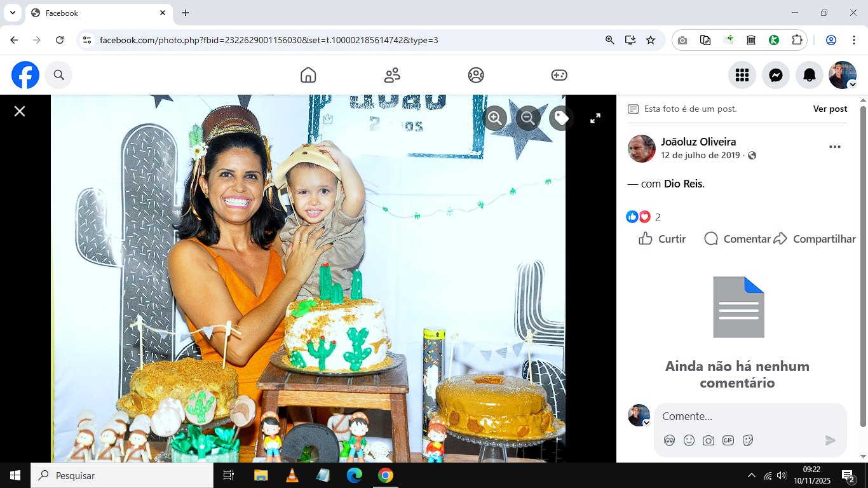Viewport: 868px width, 488px height.
Task: Tag the photo with the tag icon
Action: tap(561, 118)
